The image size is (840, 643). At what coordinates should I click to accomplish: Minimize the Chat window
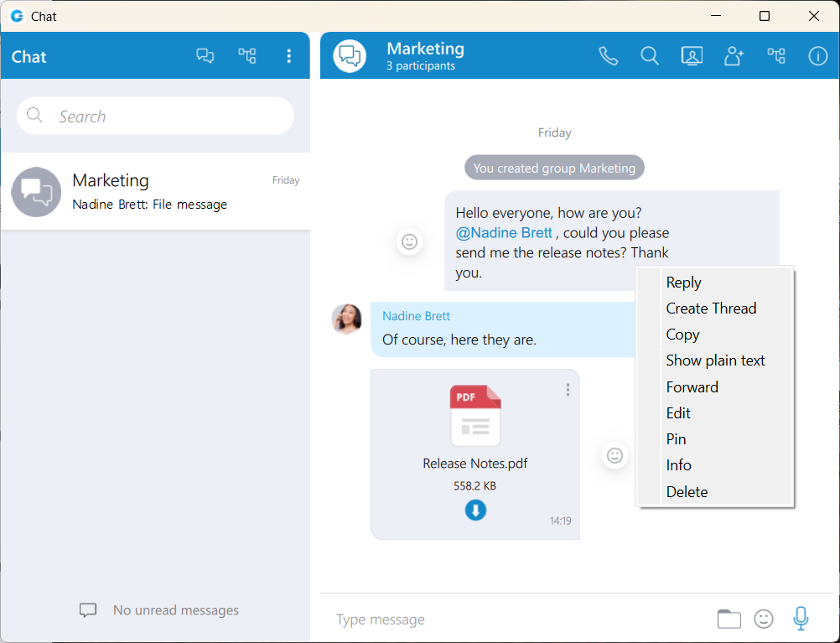[x=716, y=16]
